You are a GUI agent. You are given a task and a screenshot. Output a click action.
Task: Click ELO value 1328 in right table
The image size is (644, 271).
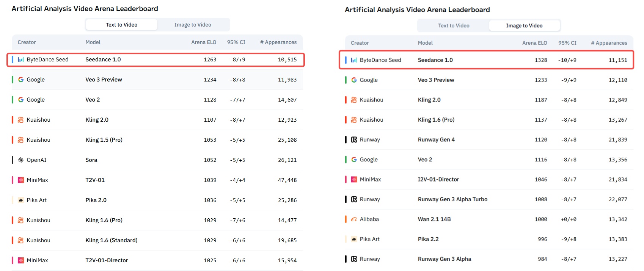pyautogui.click(x=541, y=60)
